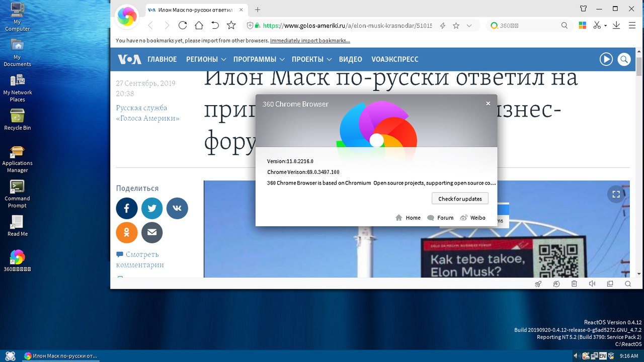Open the ГЛАВНОЕ menu item

pos(162,59)
